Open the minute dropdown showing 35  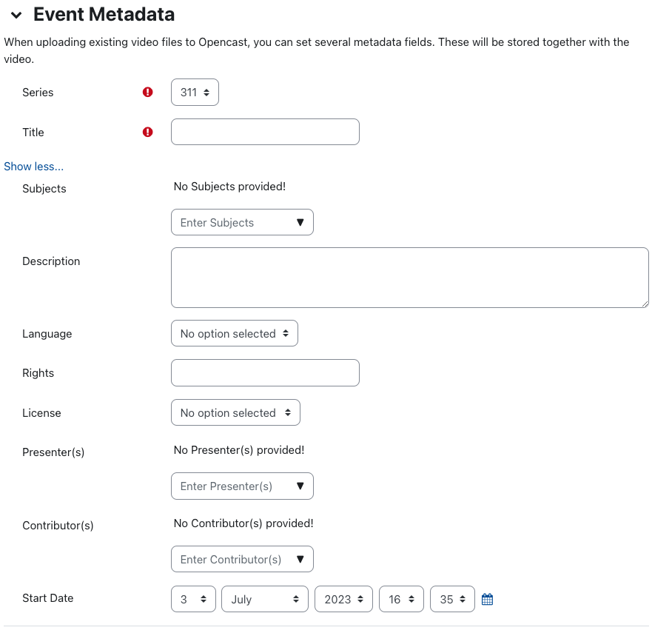point(451,598)
